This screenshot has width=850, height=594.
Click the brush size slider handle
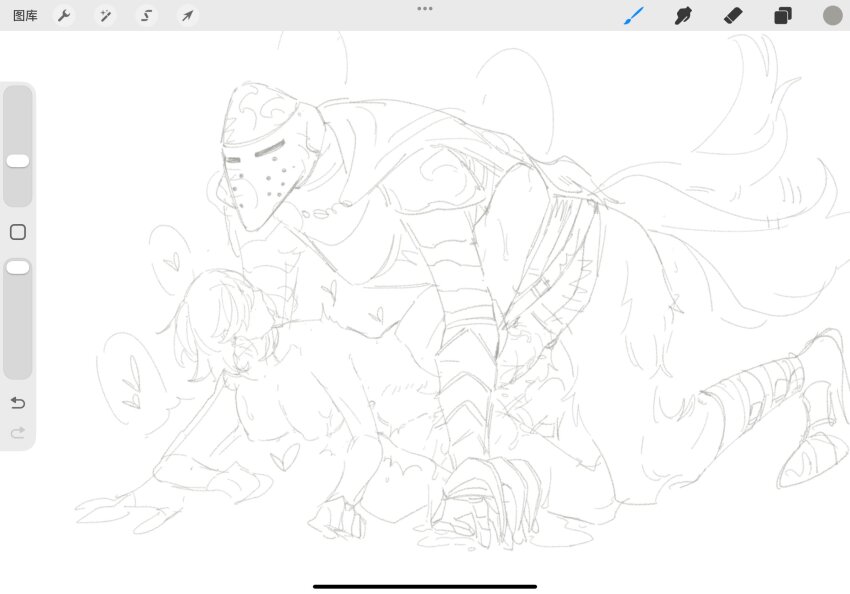(18, 161)
